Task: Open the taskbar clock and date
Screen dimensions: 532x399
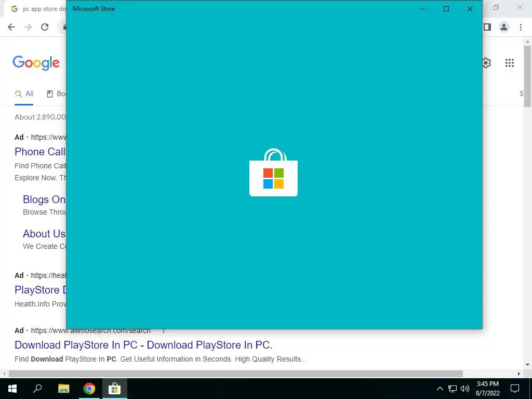Action: (487, 389)
